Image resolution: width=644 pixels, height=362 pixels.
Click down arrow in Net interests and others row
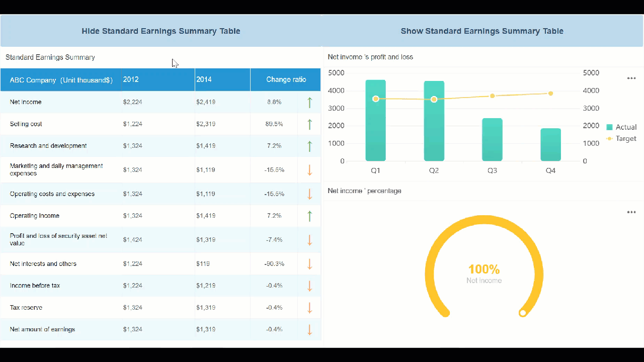click(x=310, y=264)
